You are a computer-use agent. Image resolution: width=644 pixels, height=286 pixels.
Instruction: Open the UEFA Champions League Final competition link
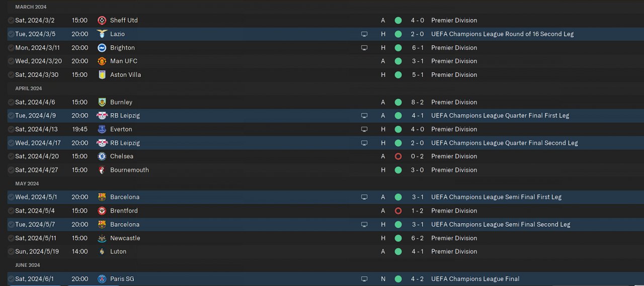click(475, 279)
